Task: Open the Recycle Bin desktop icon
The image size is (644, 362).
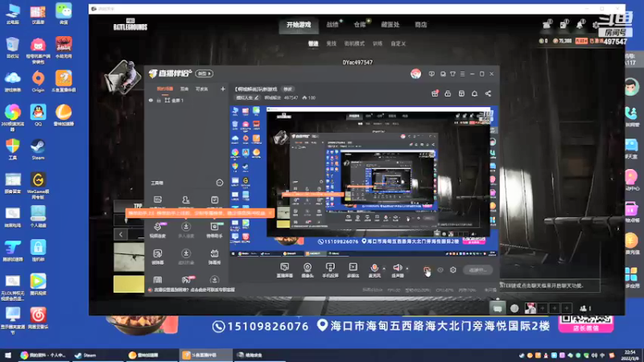Action: [13, 47]
